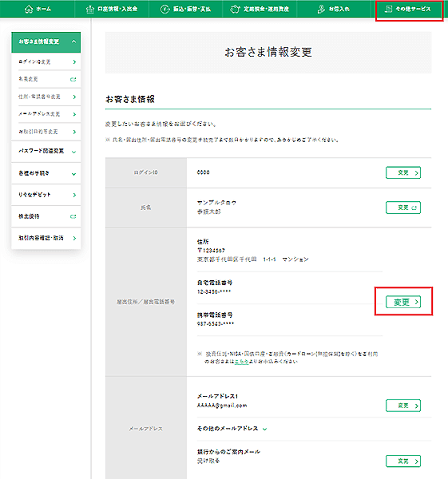Open 口座情報・入出金 building icon menu
This screenshot has height=479, width=448.
tap(90, 10)
